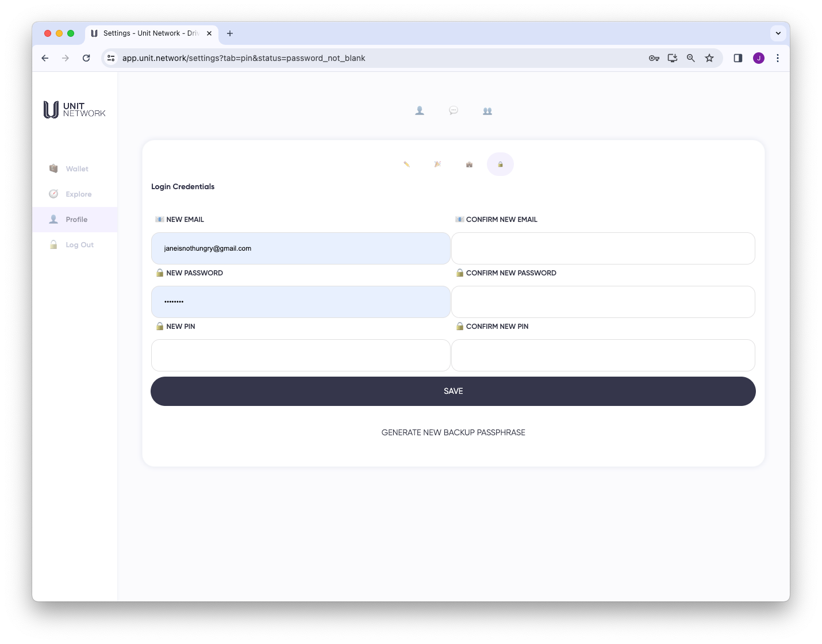Focus the New PIN input field

(x=301, y=355)
